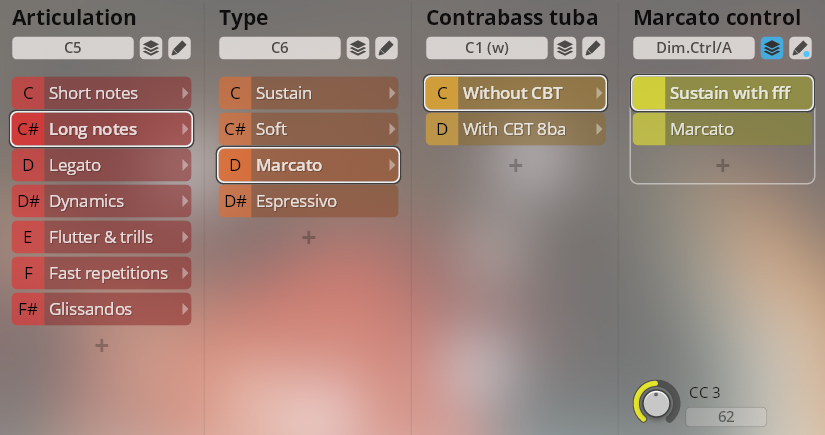Select With CBT 8ba option
The height and width of the screenshot is (435, 825).
pyautogui.click(x=515, y=129)
